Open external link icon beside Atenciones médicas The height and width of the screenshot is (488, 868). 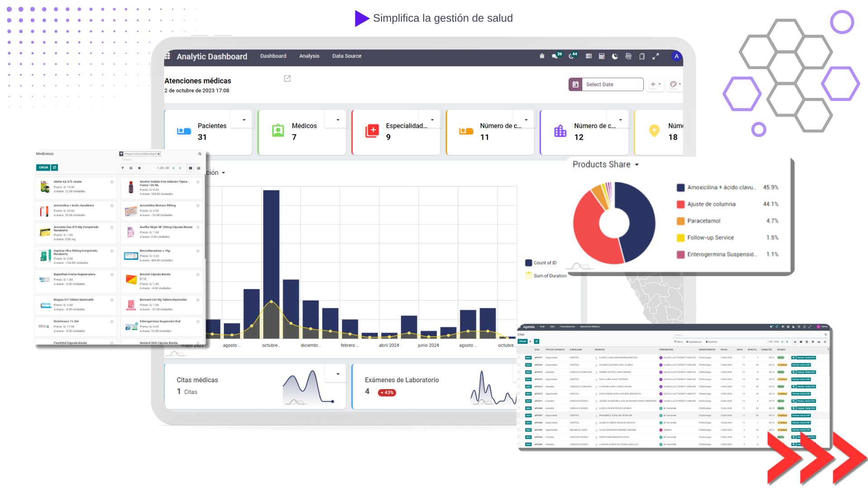287,79
